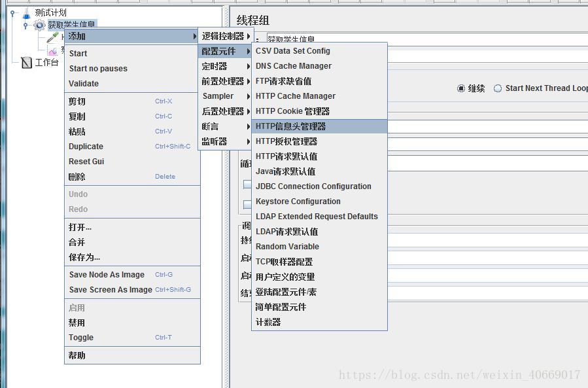Open the 配置元件 submenu

225,51
